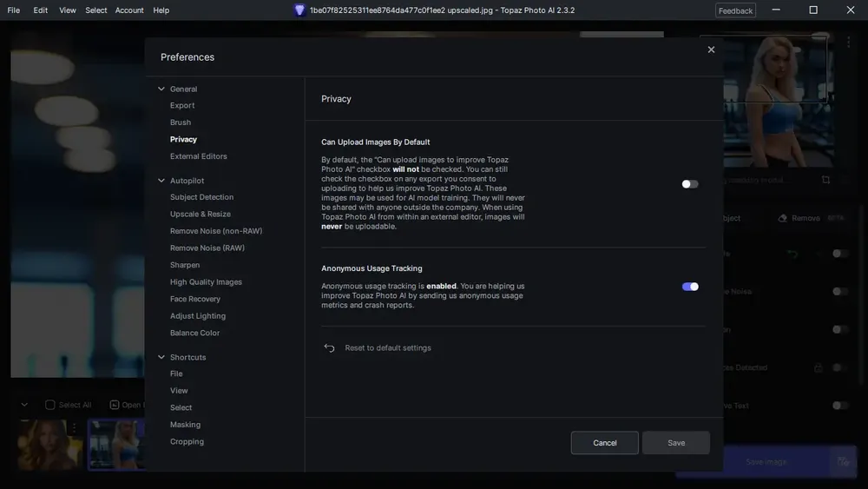The image size is (868, 489).
Task: Open the Edit menu
Action: [x=41, y=10]
